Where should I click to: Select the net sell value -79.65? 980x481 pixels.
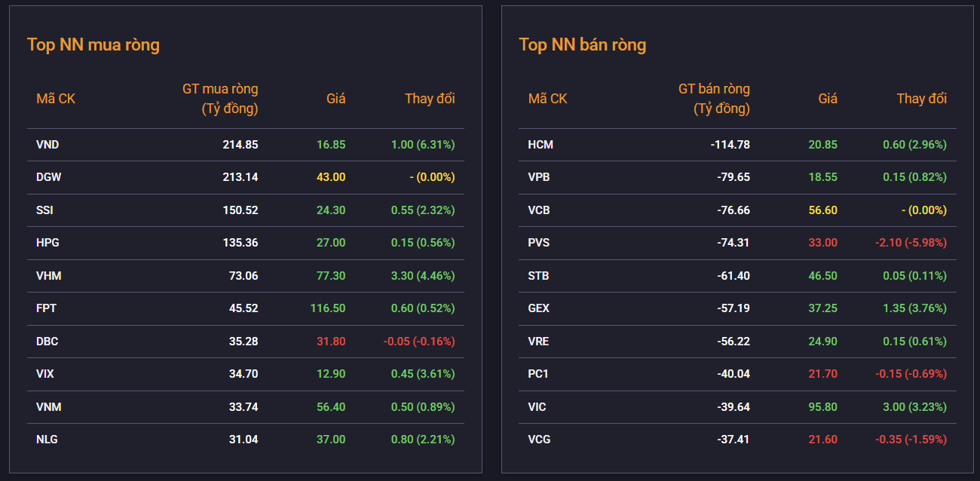733,177
